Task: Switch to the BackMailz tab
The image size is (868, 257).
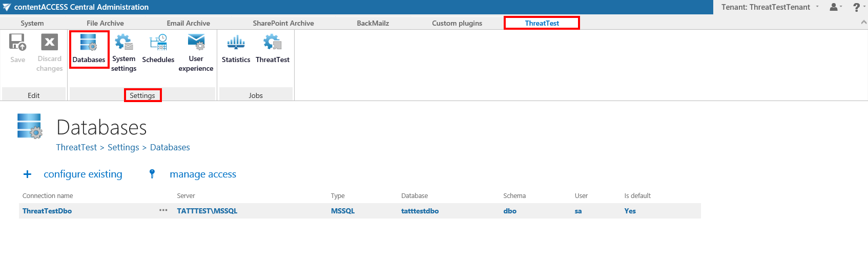Action: click(373, 23)
